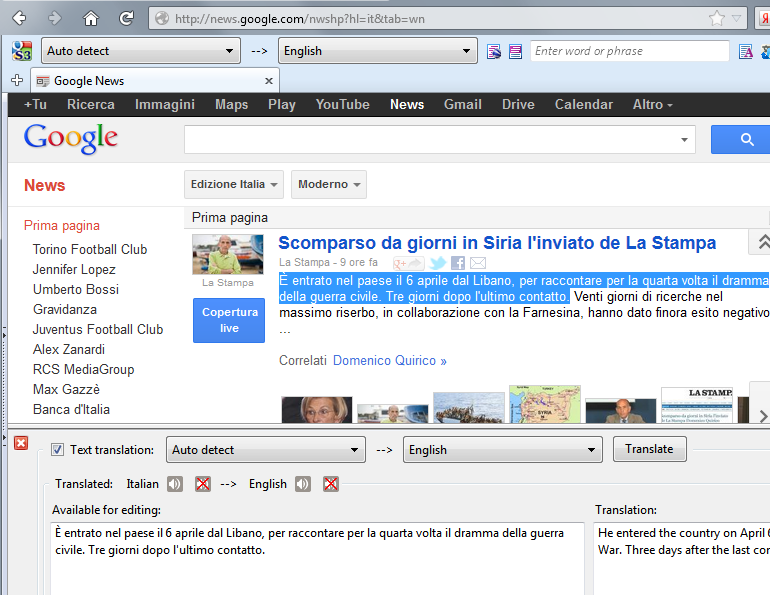Open the Umberto Bossi topic

[76, 289]
